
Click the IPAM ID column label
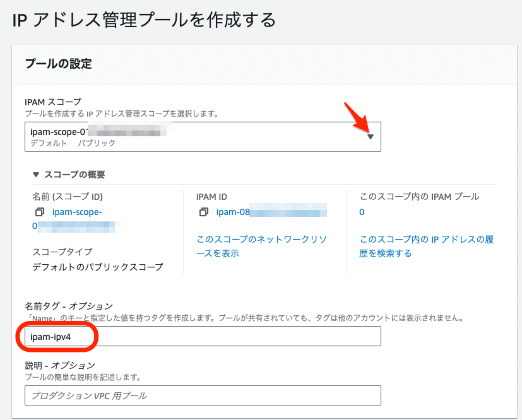[212, 197]
